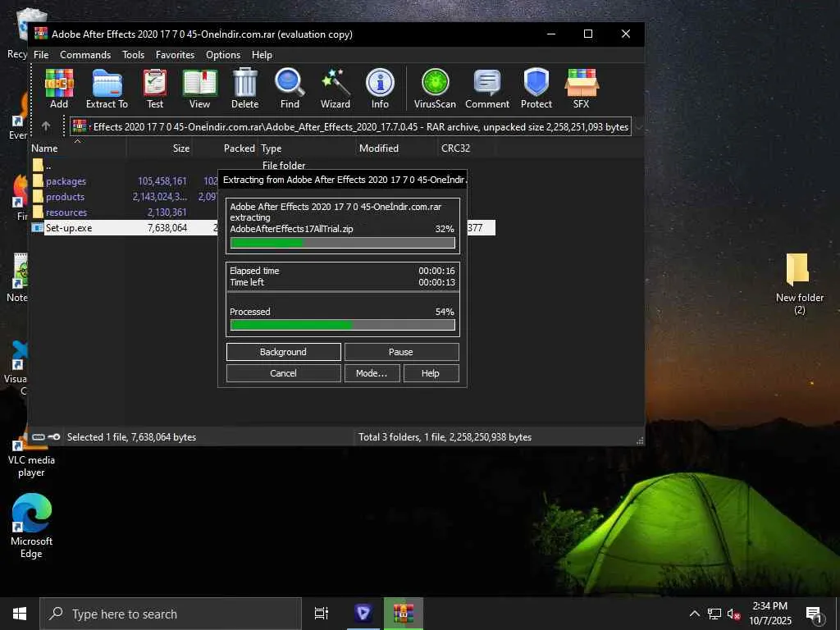Open the Tools menu
This screenshot has width=840, height=630.
click(133, 55)
